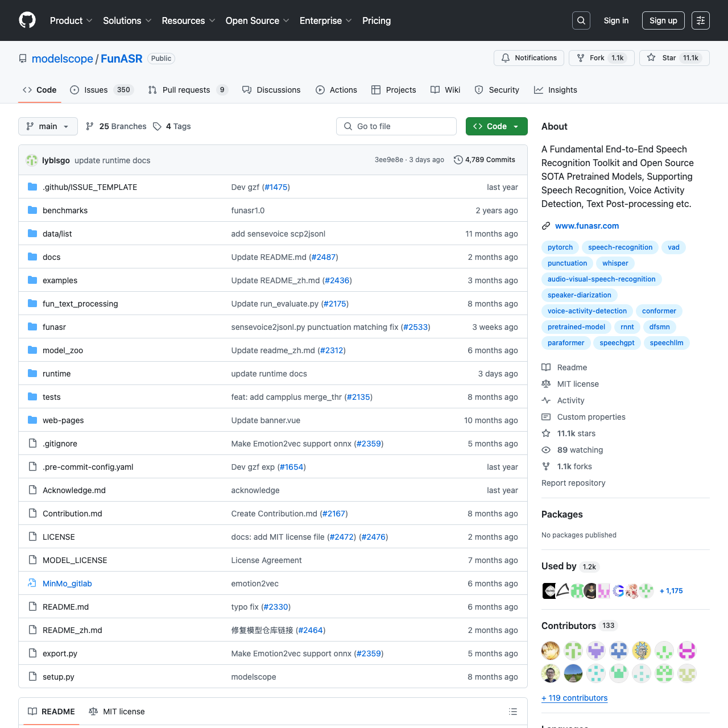Switch to the Insights tab
728x728 pixels.
click(556, 90)
